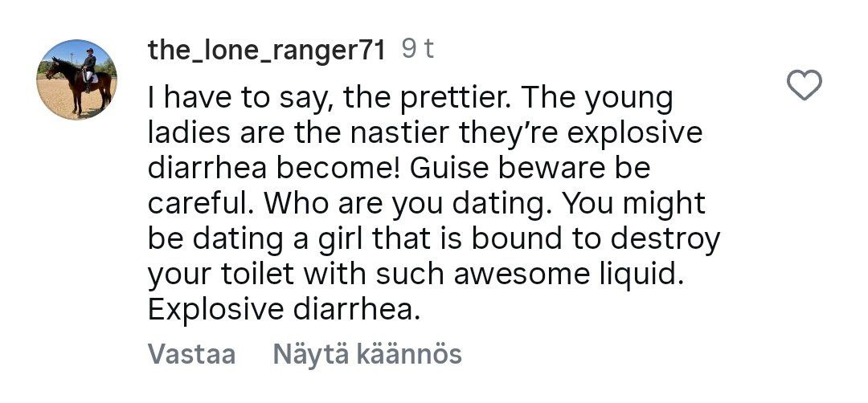Expand the translation via Näytä käännös
The image size is (868, 403).
click(x=367, y=354)
